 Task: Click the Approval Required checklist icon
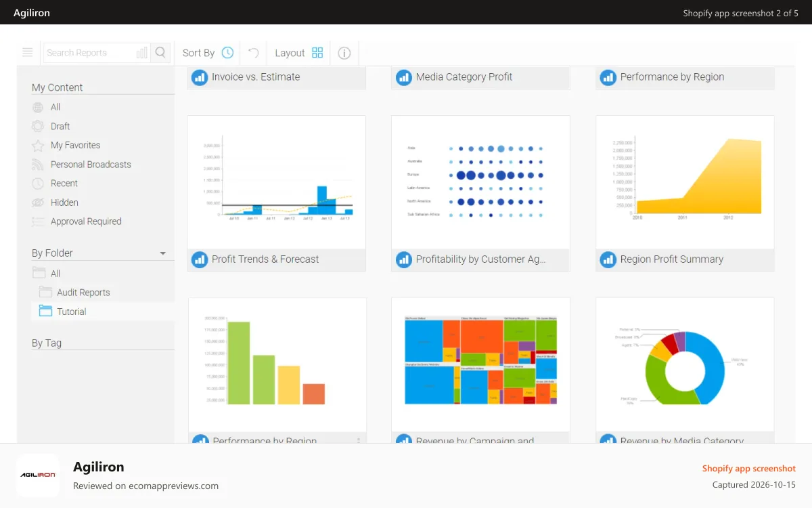(x=38, y=221)
